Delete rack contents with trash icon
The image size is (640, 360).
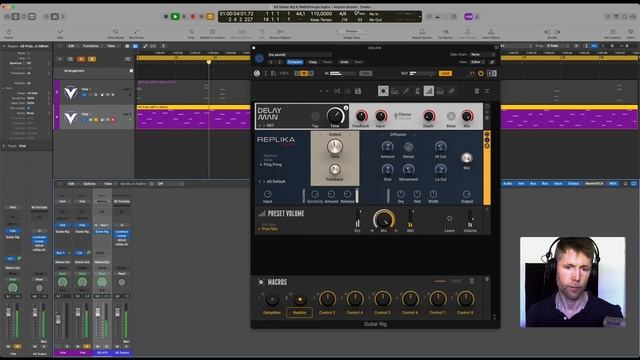477,91
